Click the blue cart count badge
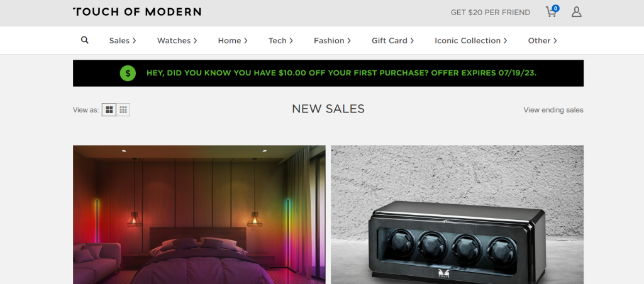Screen dimensions: 644x284 click(556, 8)
